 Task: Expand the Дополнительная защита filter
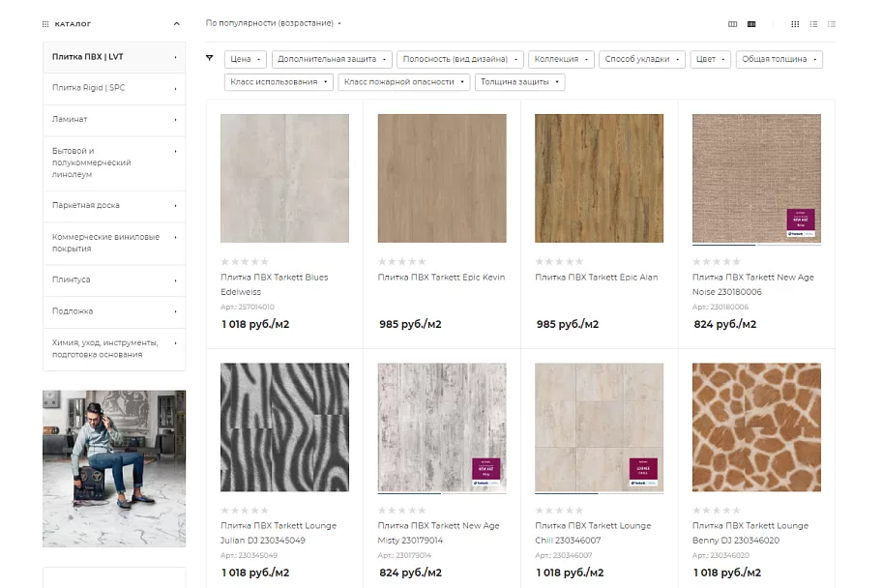point(332,59)
